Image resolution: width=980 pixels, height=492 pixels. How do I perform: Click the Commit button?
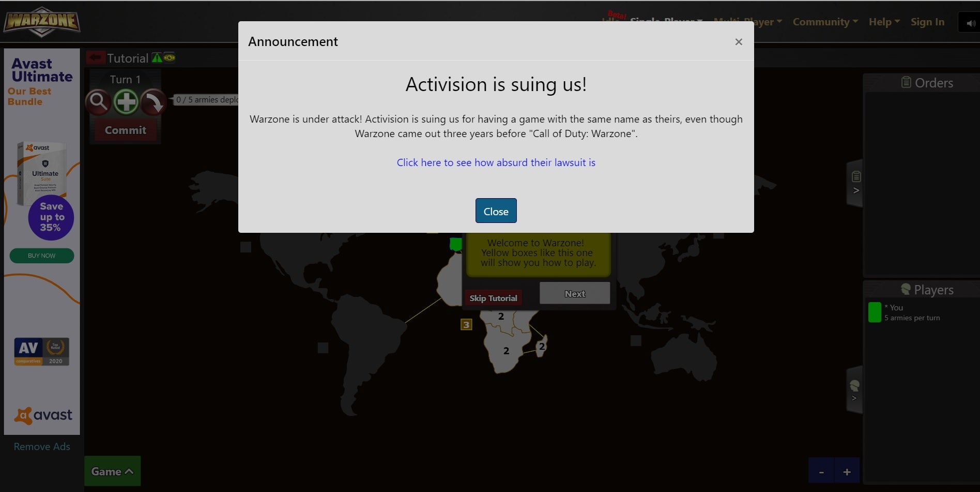tap(126, 130)
